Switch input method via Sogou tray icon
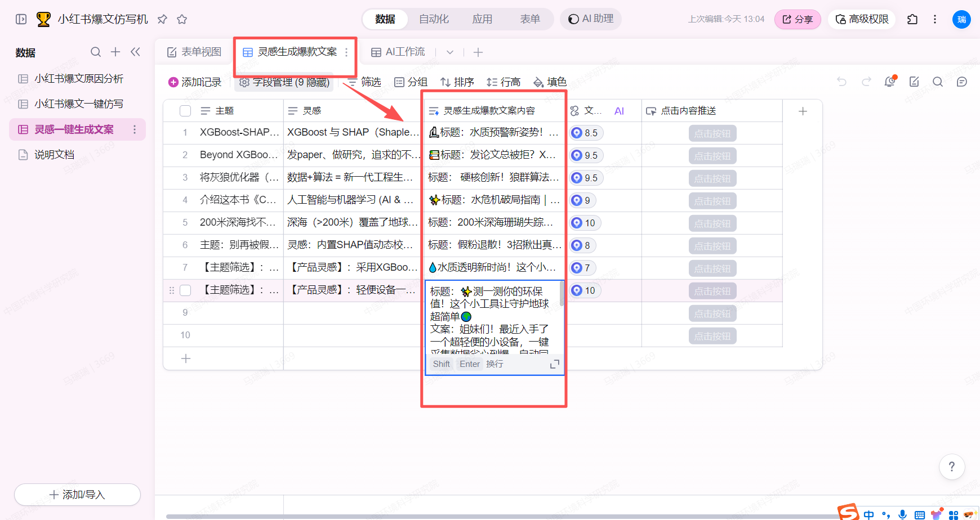The image size is (980, 520). coord(848,512)
